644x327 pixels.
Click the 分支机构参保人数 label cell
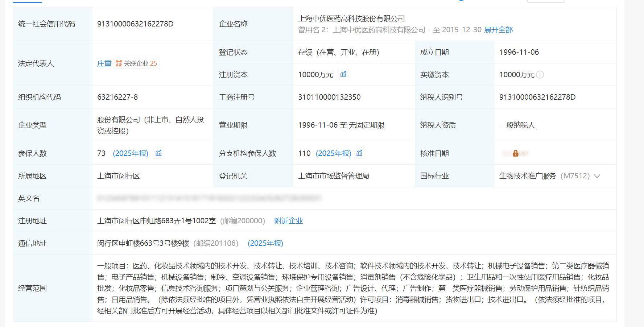253,153
